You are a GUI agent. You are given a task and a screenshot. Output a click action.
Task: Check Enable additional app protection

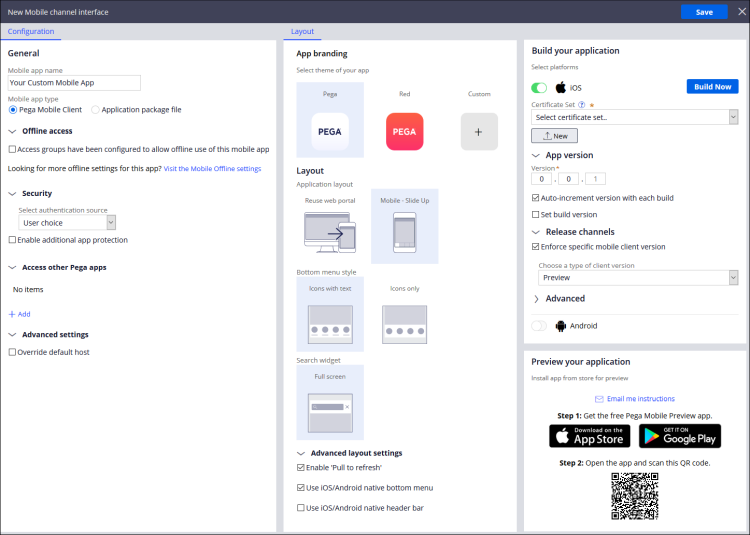click(12, 240)
